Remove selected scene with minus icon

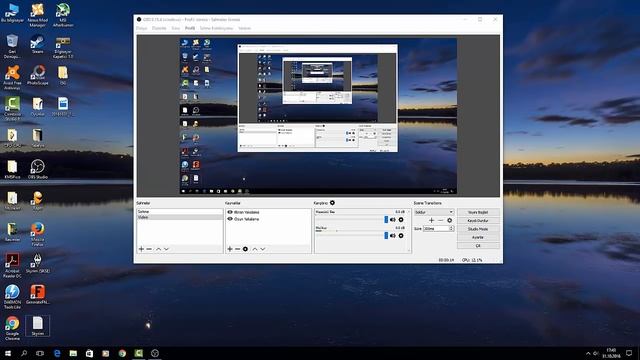click(149, 249)
